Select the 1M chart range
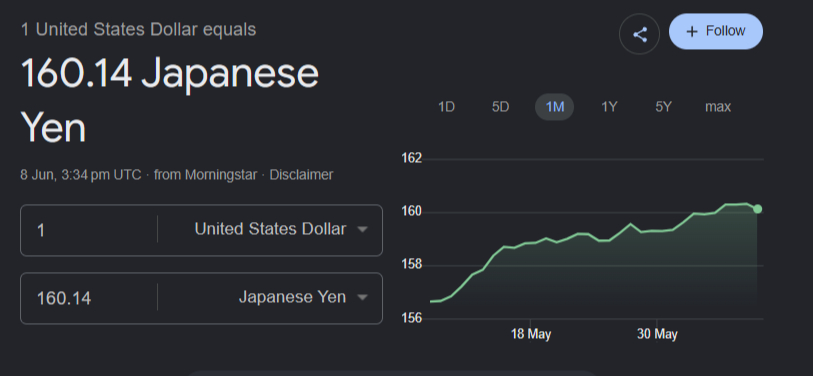The width and height of the screenshot is (813, 376). (554, 107)
